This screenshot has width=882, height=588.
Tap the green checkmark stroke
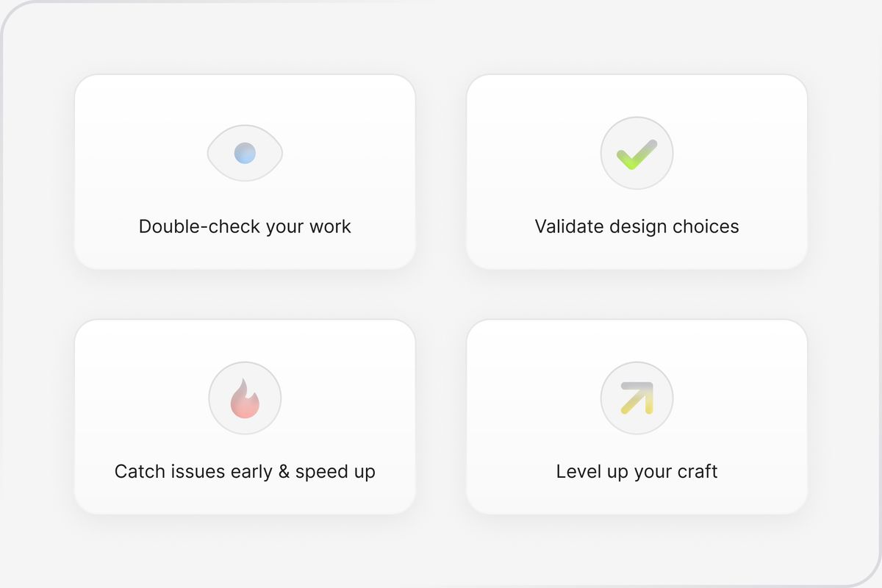[637, 154]
